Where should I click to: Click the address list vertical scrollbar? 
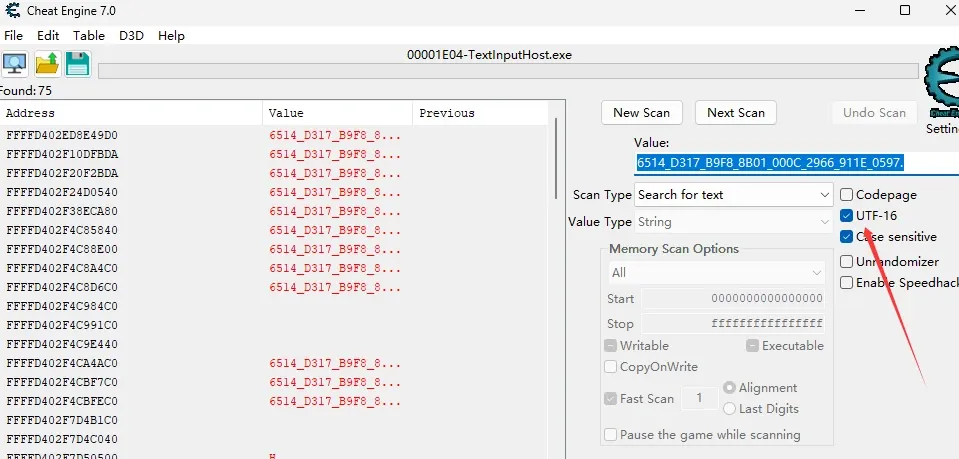point(556,159)
